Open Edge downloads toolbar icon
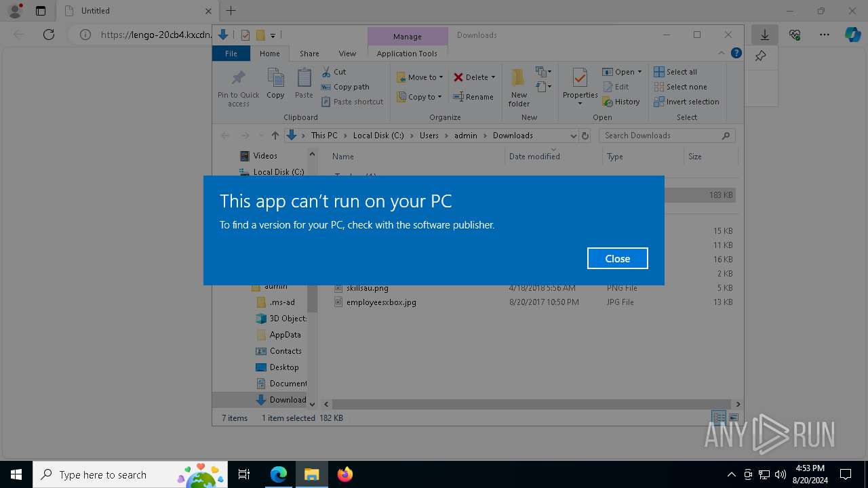The width and height of the screenshot is (868, 488). (764, 35)
